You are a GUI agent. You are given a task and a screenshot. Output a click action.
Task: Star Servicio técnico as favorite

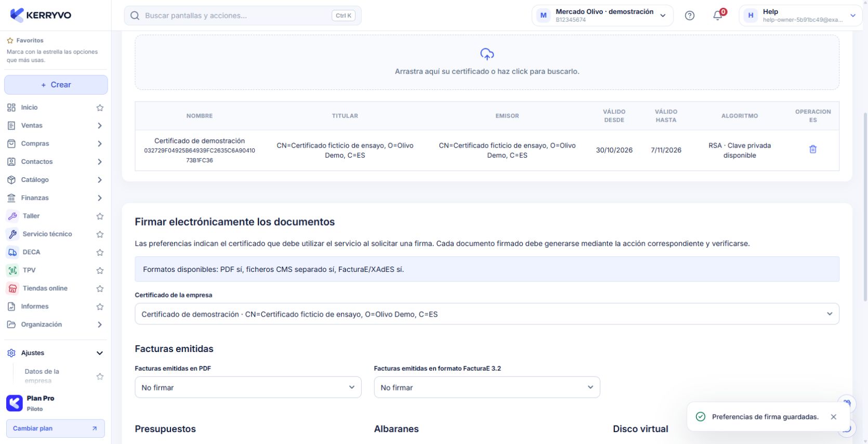tap(100, 234)
